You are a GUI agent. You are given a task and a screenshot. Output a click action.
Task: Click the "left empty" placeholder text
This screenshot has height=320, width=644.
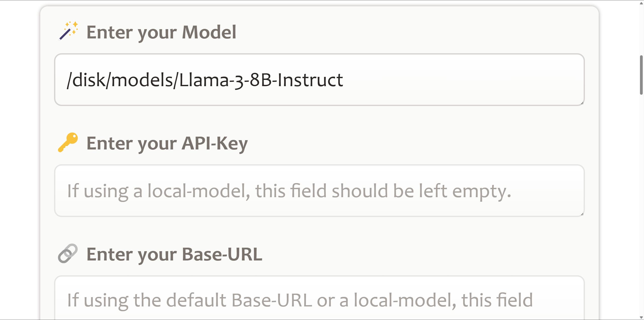coord(465,191)
